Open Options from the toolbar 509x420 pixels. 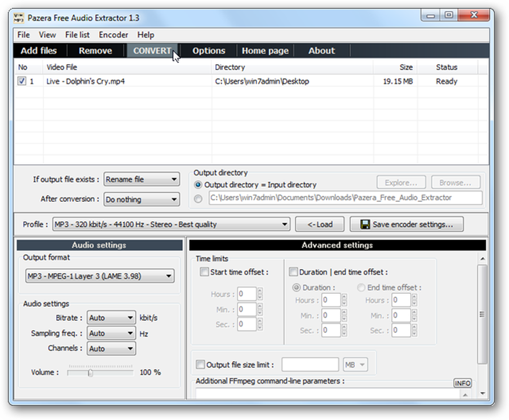tap(209, 51)
